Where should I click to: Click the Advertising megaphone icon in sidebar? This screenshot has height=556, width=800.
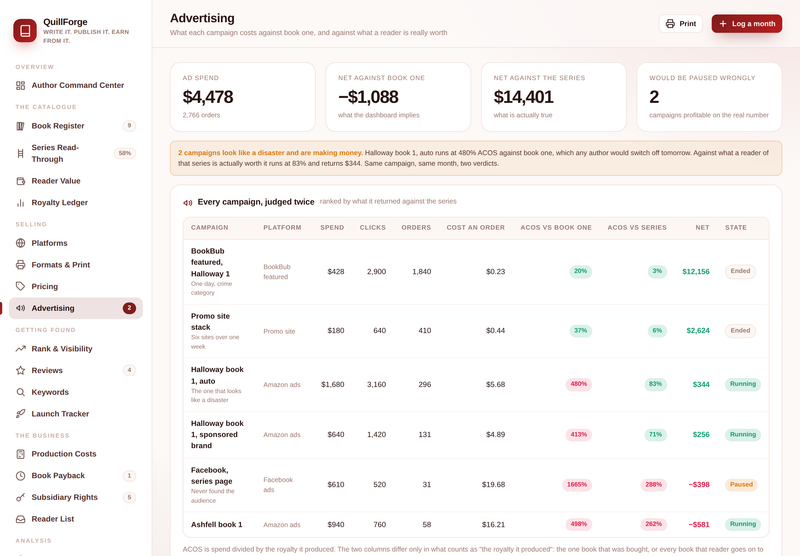coord(20,308)
